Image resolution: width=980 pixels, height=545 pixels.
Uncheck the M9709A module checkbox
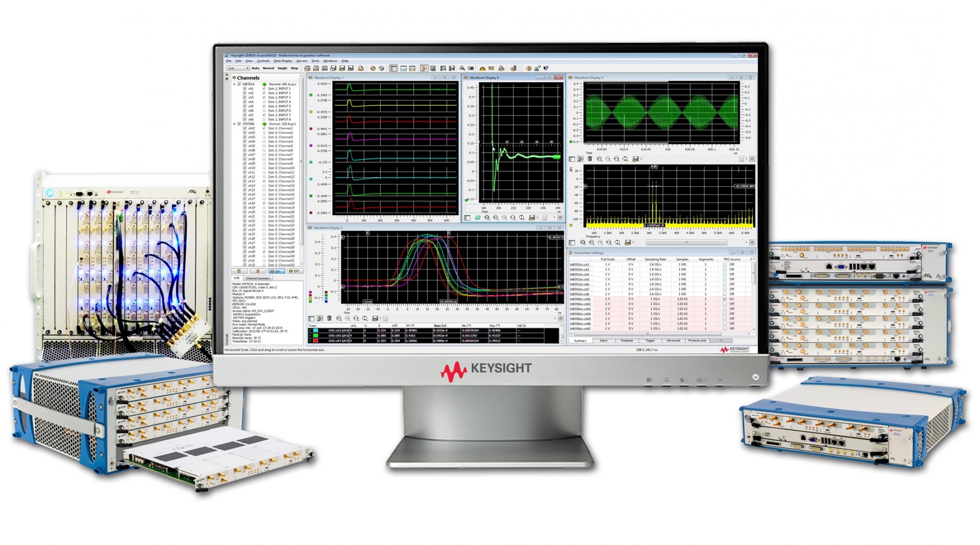(239, 124)
